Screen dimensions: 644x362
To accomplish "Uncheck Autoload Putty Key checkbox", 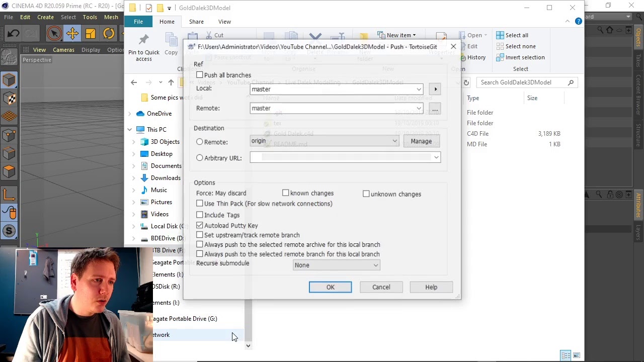I will pos(200,225).
